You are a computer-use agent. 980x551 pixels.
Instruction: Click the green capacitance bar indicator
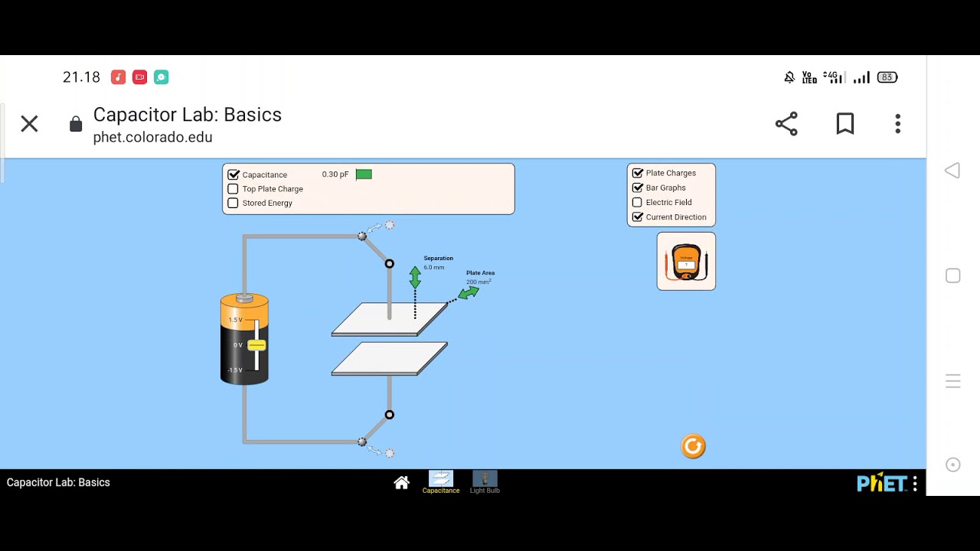coord(364,174)
